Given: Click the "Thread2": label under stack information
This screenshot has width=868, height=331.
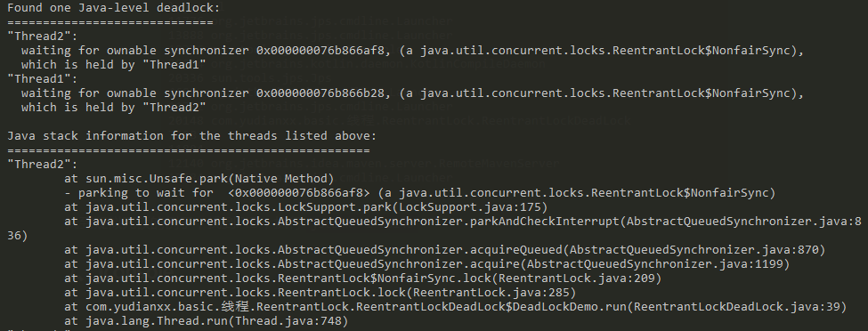Looking at the screenshot, I should point(43,165).
